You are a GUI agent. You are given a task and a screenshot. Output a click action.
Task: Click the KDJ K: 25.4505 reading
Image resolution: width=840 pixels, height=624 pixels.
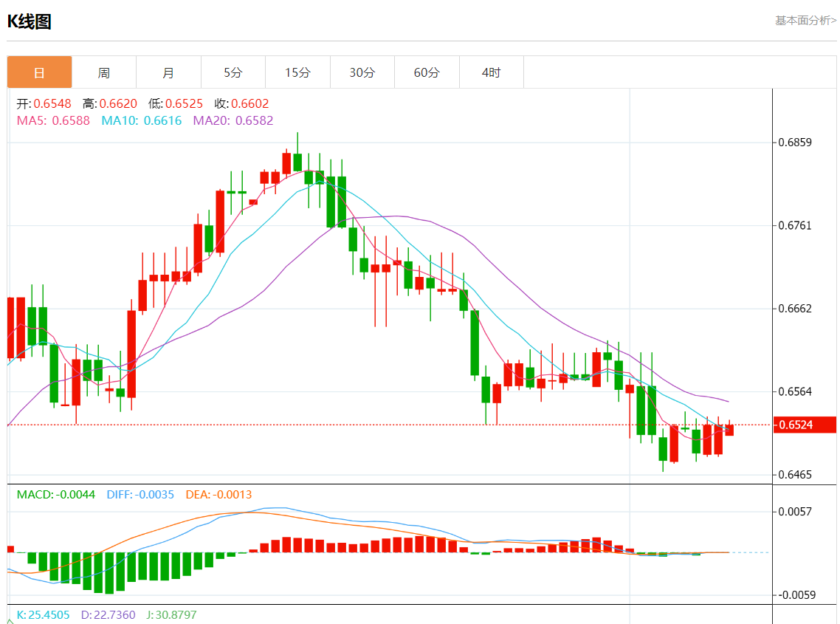44,614
